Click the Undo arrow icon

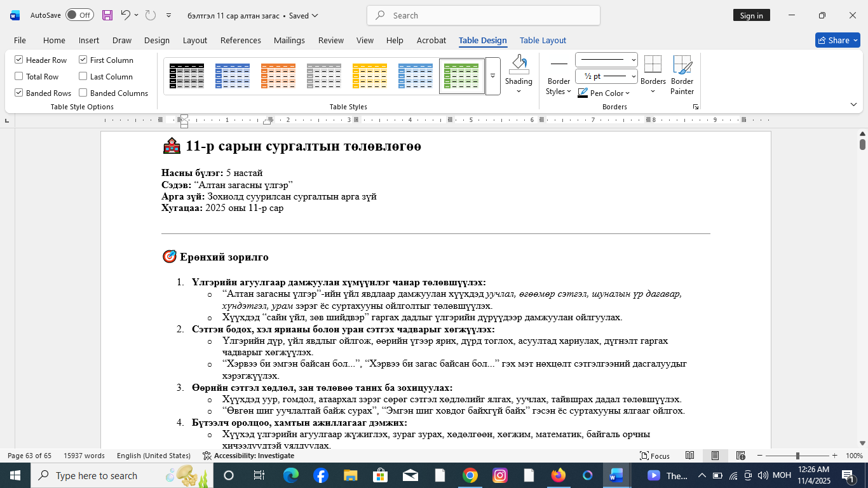[x=126, y=15]
